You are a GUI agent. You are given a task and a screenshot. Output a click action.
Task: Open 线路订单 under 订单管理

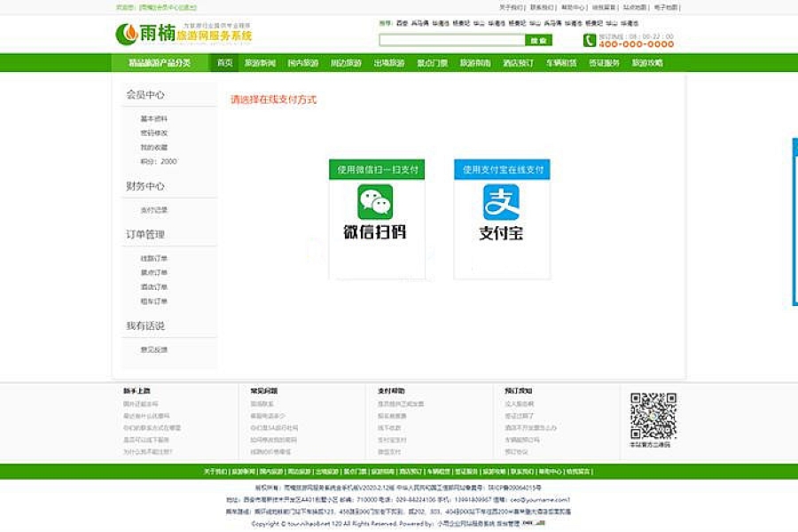(153, 259)
